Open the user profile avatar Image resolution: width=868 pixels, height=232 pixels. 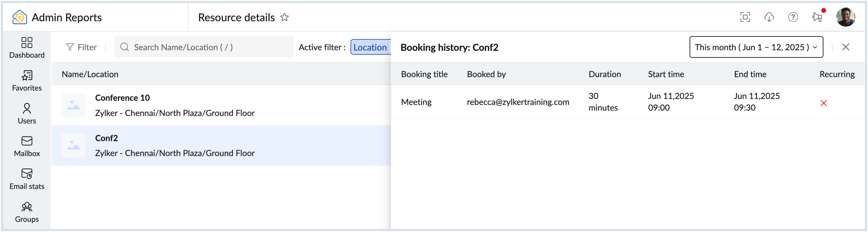tap(846, 17)
